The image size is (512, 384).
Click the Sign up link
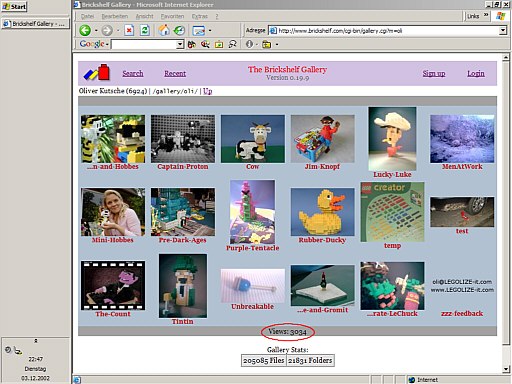pyautogui.click(x=434, y=73)
